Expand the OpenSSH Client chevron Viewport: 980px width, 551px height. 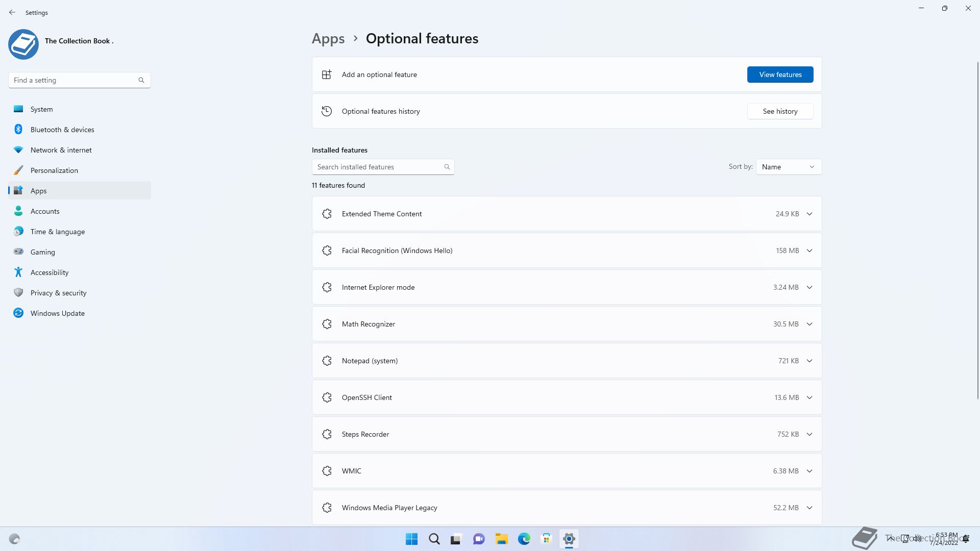[x=810, y=397]
